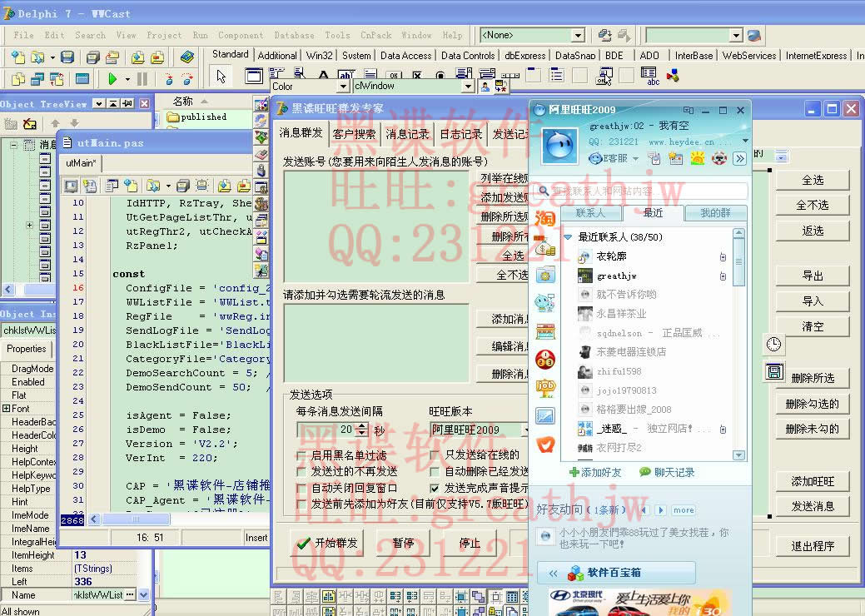Click the Save floppy icon in Delphi toolbar
The image size is (865, 616).
pos(67,57)
